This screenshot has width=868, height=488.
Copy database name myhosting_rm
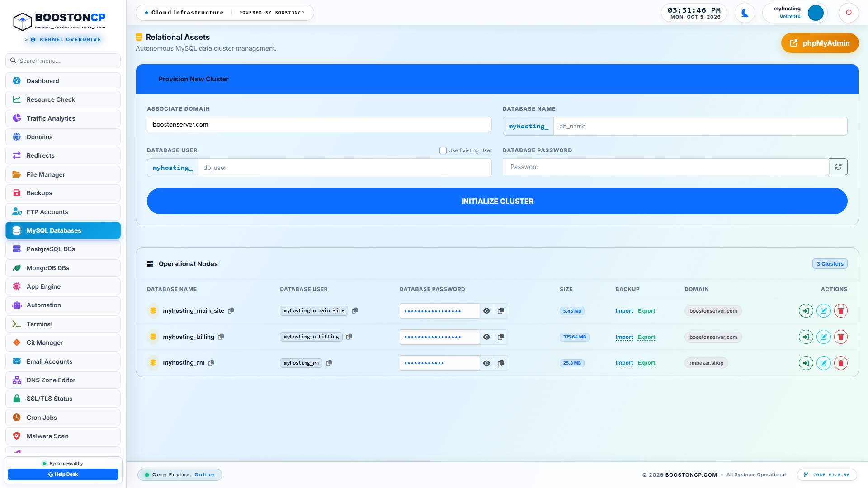pos(212,363)
